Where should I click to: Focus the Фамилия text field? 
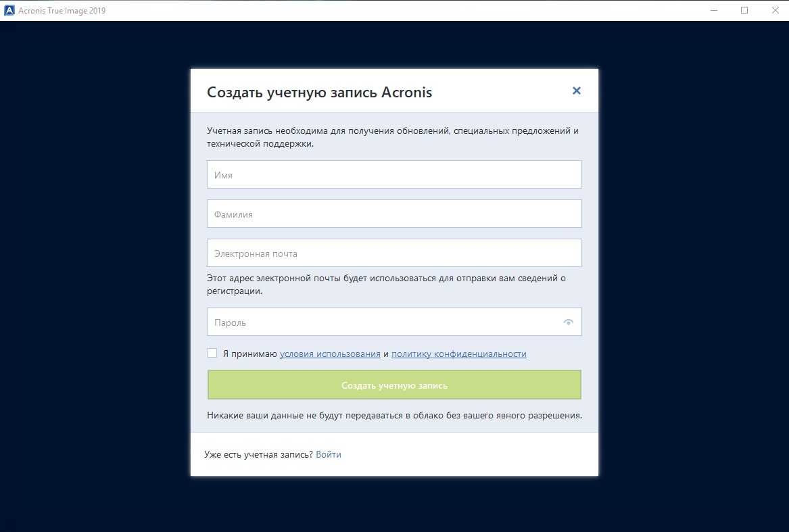(x=394, y=214)
